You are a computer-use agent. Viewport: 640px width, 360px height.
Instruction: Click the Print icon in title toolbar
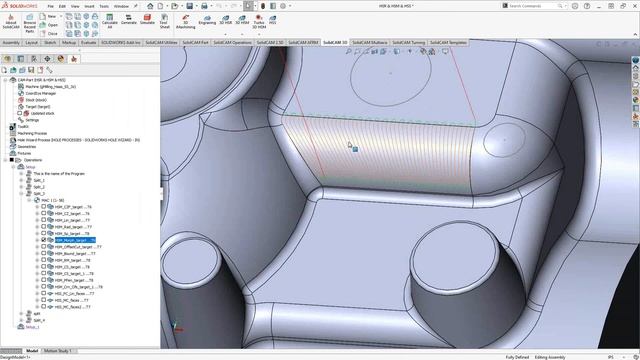[x=204, y=6]
